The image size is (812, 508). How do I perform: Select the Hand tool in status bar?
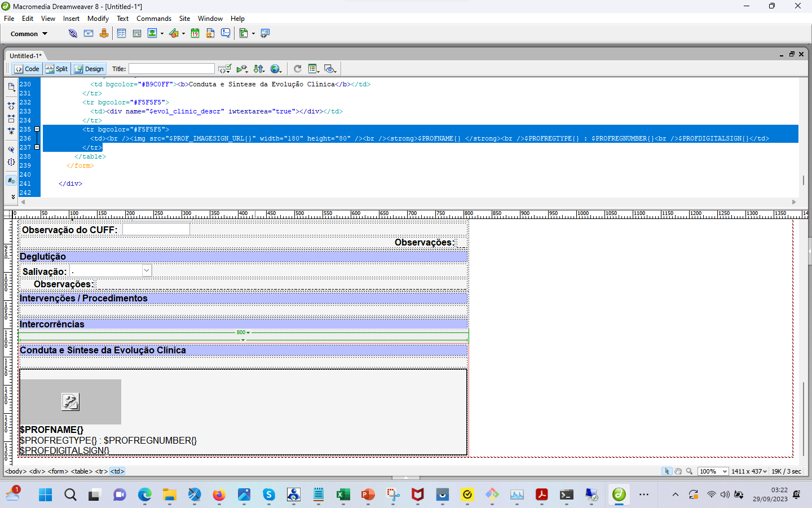[678, 471]
